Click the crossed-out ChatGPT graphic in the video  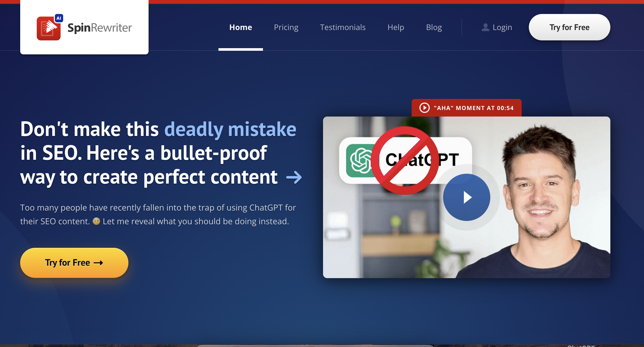[x=404, y=161]
